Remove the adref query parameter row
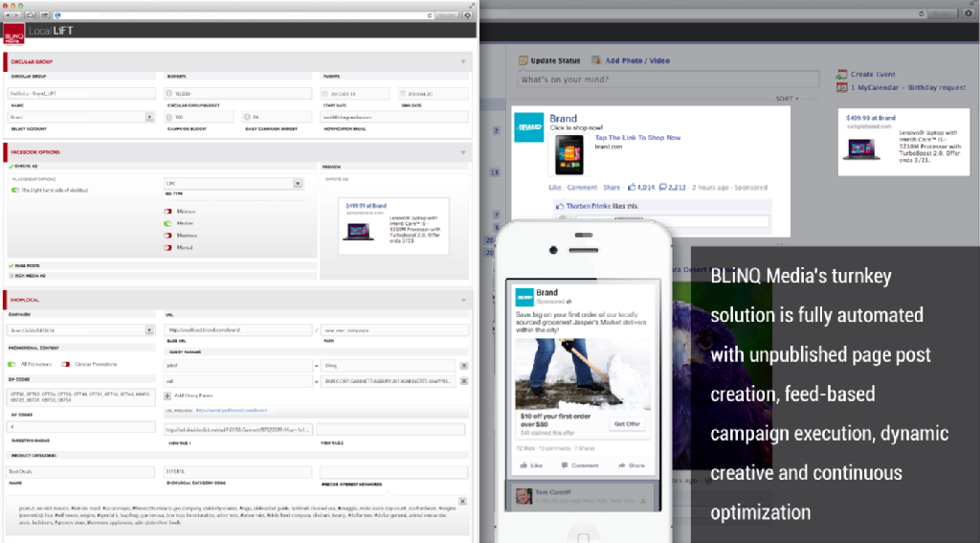The height and width of the screenshot is (543, 980). pos(464,365)
